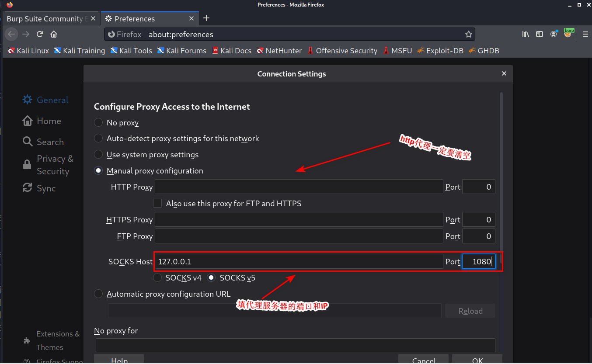
Task: Click the Burp extension icon
Action: (x=568, y=33)
